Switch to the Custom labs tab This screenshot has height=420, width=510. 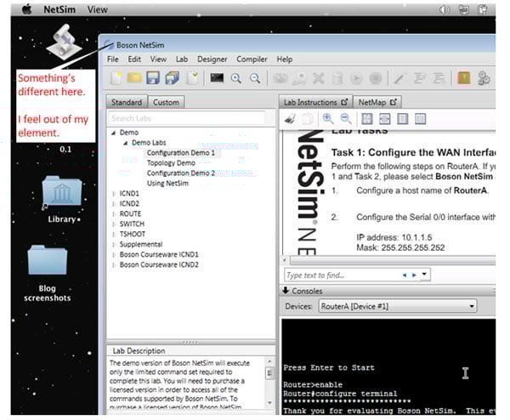(x=166, y=102)
